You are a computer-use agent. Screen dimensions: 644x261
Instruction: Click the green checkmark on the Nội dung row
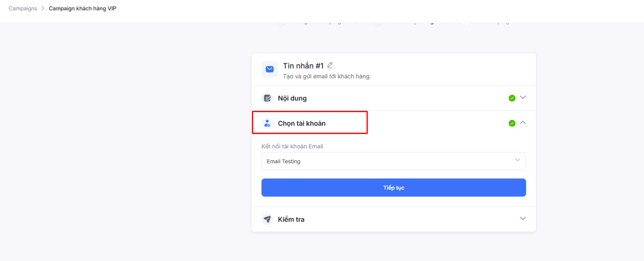tap(512, 98)
